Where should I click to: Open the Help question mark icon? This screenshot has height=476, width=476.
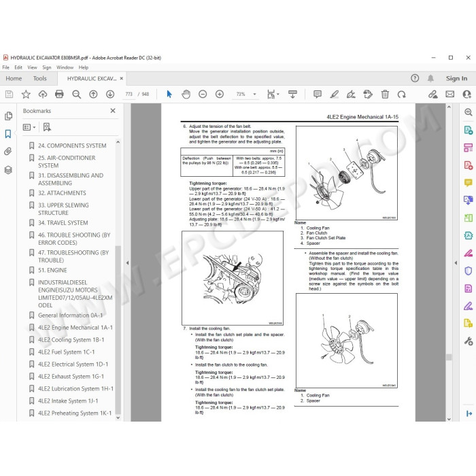tap(415, 78)
